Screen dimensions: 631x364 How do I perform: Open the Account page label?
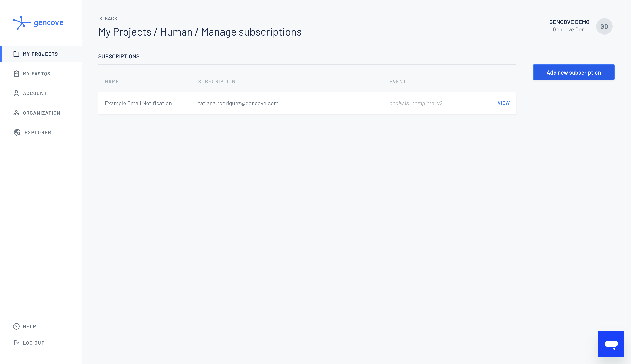coord(35,93)
